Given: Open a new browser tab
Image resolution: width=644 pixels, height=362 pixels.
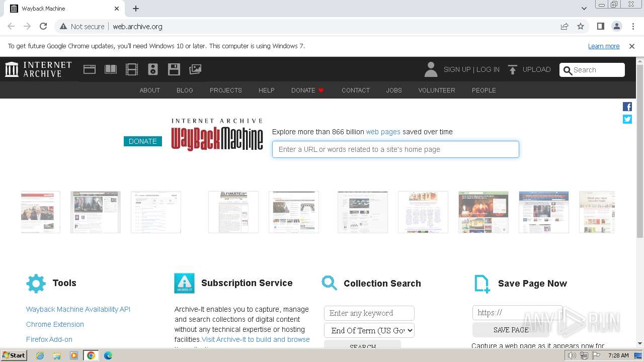Looking at the screenshot, I should point(136,9).
